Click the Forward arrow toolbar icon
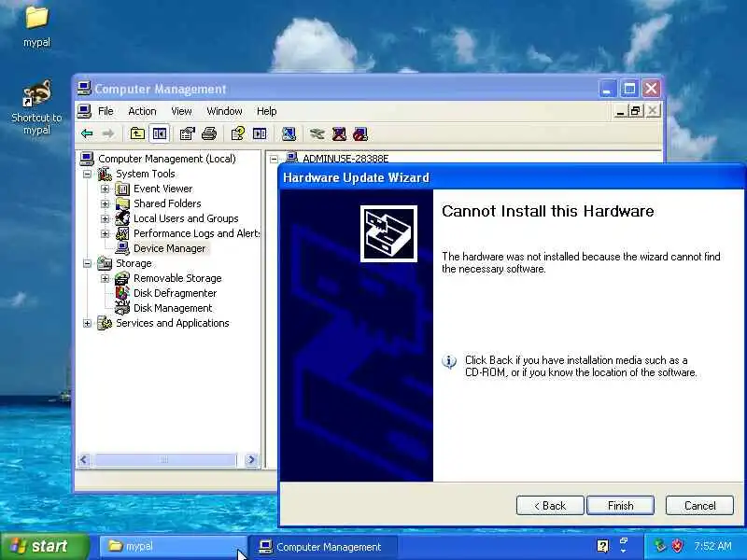The height and width of the screenshot is (560, 747). [108, 133]
